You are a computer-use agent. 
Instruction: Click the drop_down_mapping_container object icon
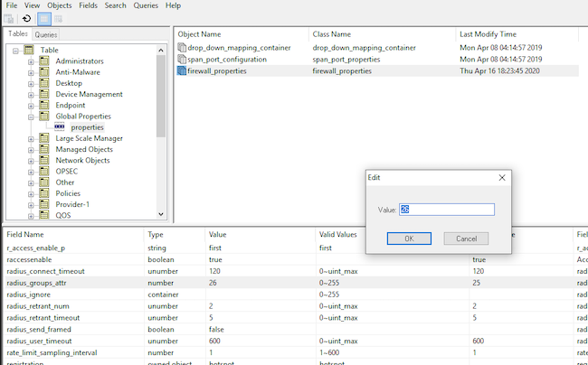click(182, 48)
